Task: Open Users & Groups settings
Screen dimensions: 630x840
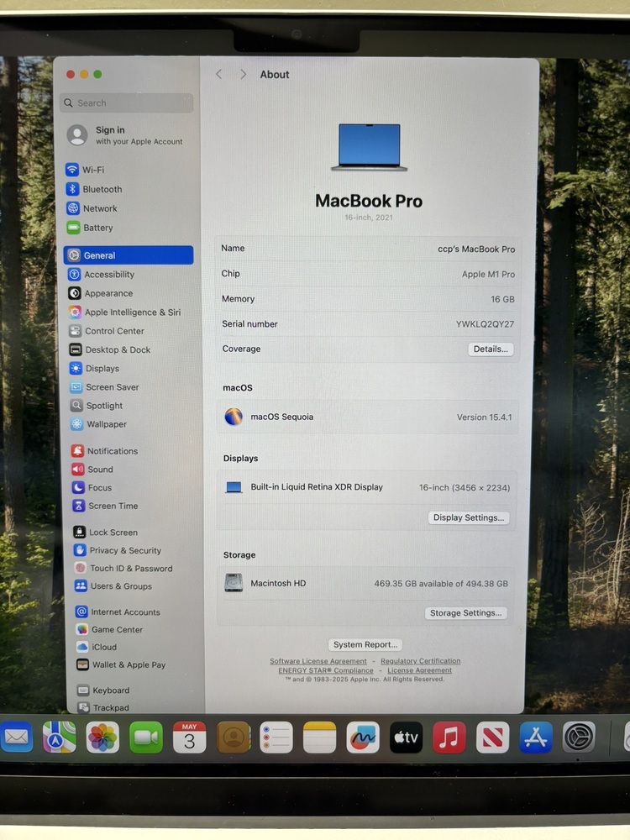Action: pos(113,586)
